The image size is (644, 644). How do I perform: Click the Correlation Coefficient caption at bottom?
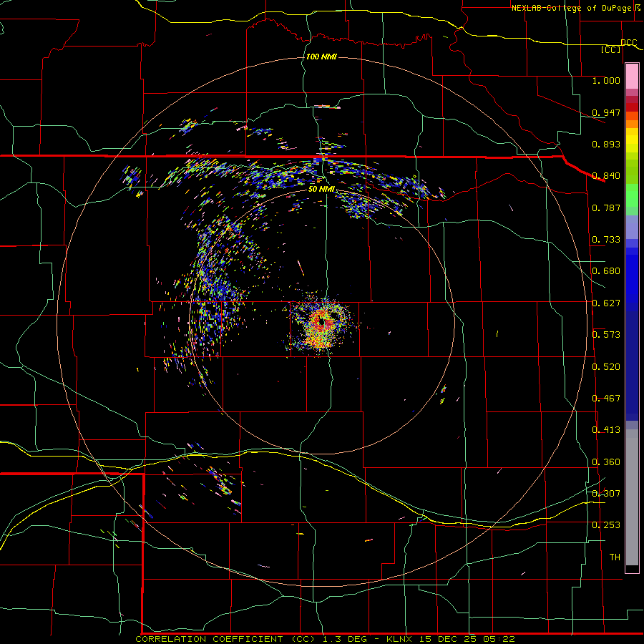click(x=326, y=639)
